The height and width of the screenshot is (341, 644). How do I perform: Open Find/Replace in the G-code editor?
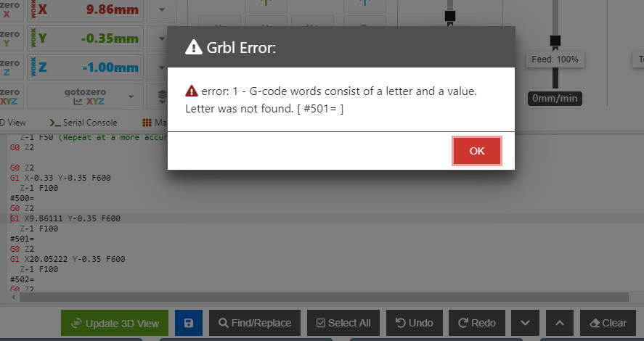(x=254, y=323)
